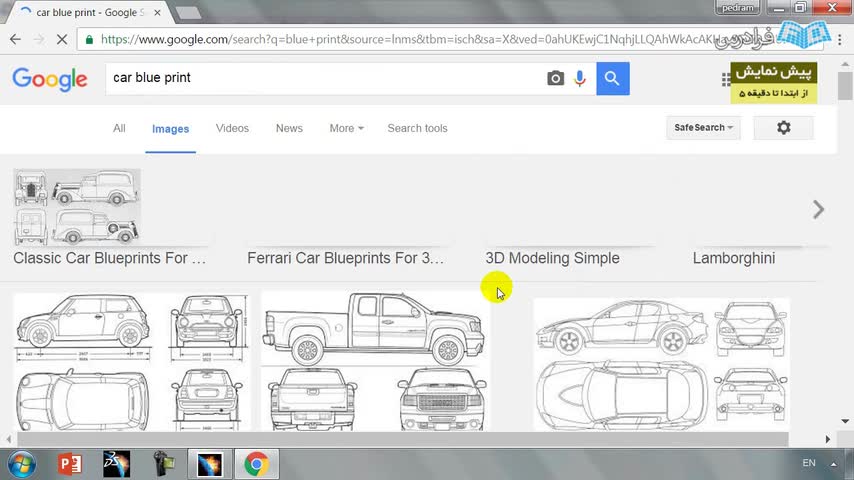Click the Google logo
The image size is (854, 480).
50,79
